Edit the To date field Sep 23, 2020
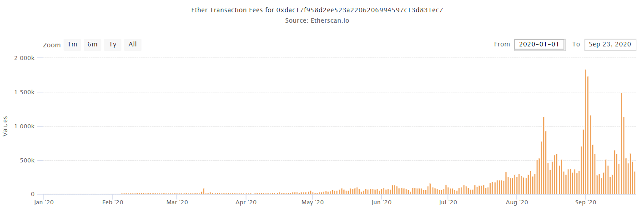This screenshot has width=644, height=212. 610,44
